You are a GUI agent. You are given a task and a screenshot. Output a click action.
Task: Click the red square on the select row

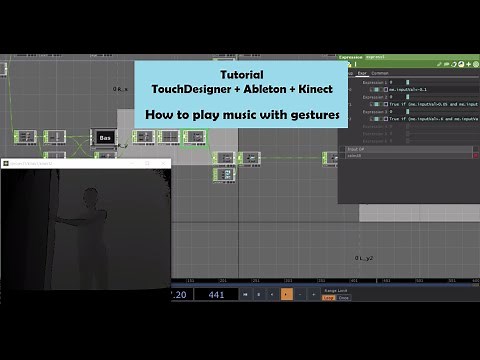pyautogui.click(x=476, y=156)
